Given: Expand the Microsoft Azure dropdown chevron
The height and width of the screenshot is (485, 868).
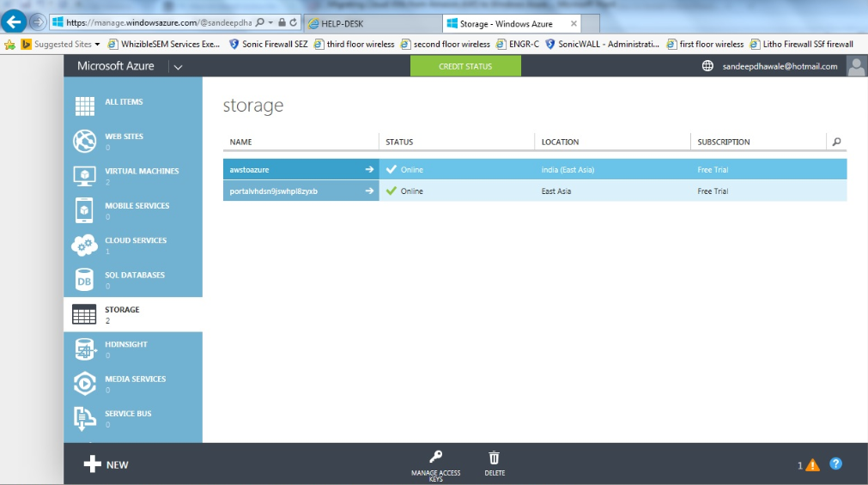Looking at the screenshot, I should pyautogui.click(x=177, y=66).
